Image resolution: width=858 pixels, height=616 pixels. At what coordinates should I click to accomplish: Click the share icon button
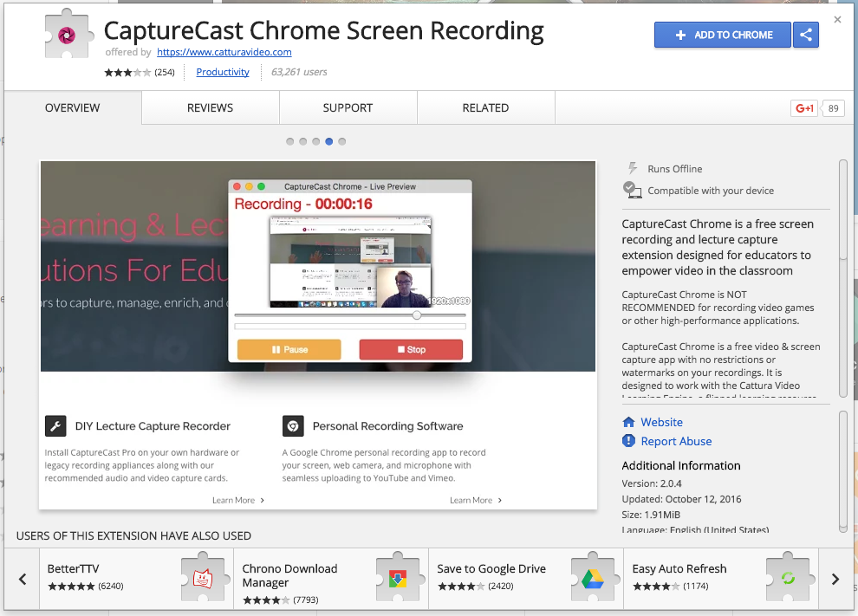(805, 35)
